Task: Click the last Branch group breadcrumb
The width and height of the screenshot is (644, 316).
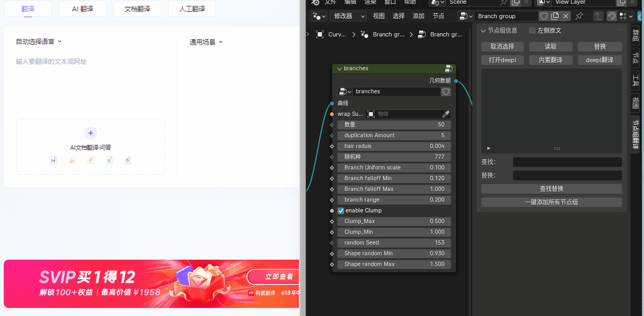Action: [x=440, y=34]
